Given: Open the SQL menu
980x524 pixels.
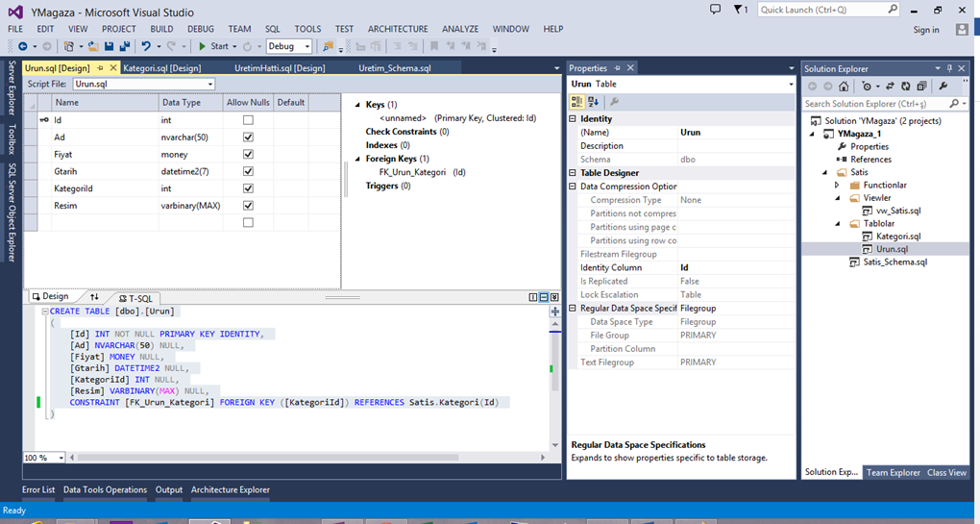Looking at the screenshot, I should (x=273, y=29).
